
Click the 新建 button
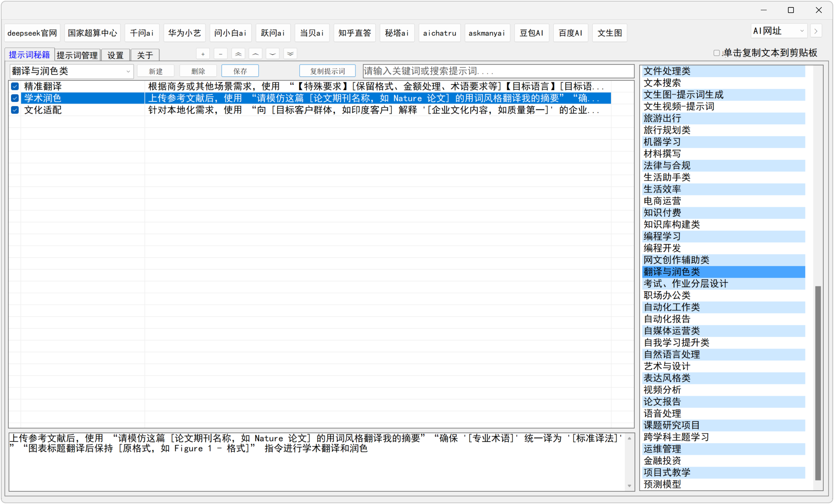tap(155, 71)
